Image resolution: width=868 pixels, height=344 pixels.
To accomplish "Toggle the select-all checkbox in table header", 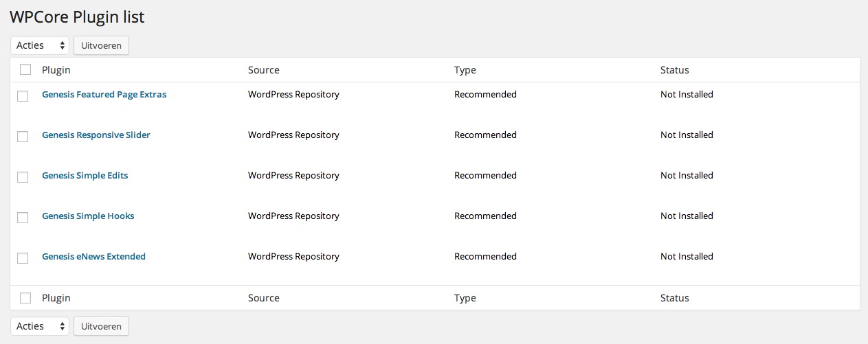I will (x=25, y=69).
